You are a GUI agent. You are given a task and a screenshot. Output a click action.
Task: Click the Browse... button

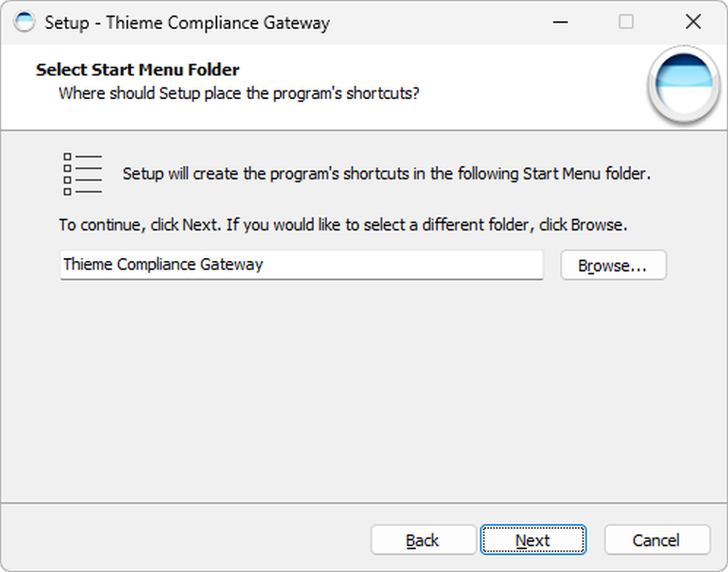click(613, 265)
